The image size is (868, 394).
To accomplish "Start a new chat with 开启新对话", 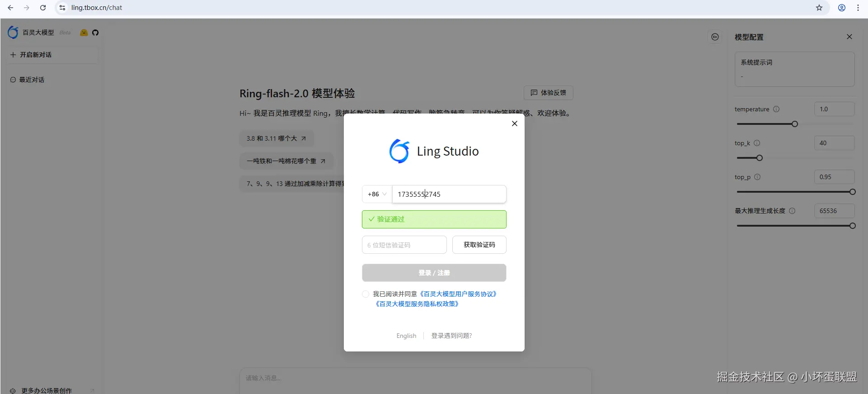I will 53,55.
